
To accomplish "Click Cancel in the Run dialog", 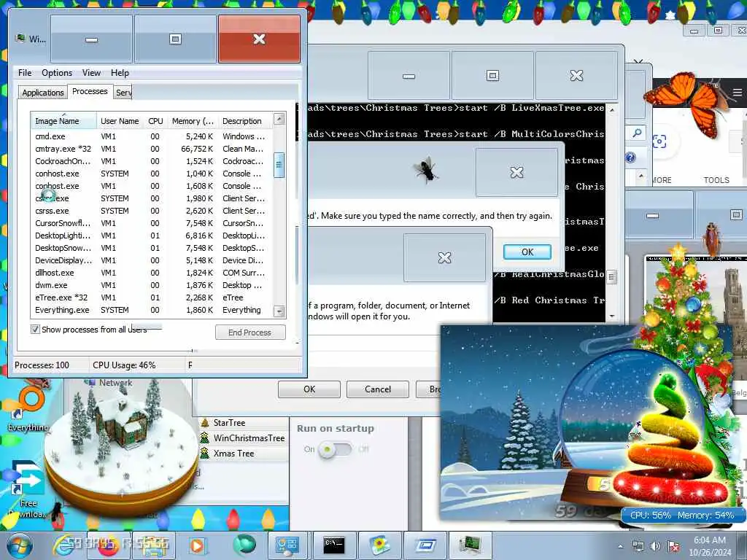I will coord(378,389).
